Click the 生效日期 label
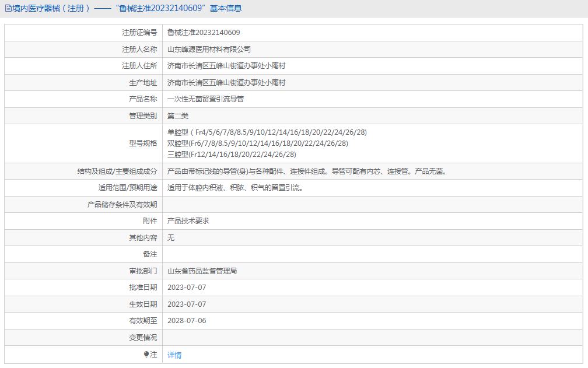 point(143,304)
